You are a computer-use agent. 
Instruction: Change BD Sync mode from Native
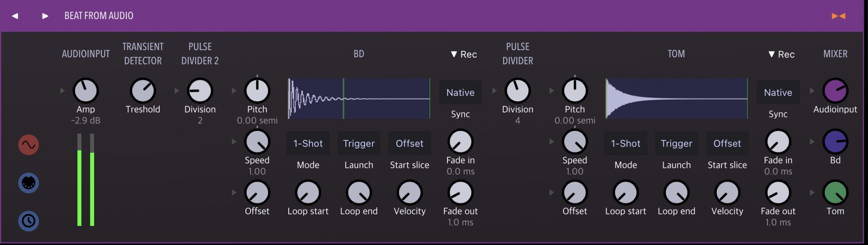pyautogui.click(x=461, y=93)
